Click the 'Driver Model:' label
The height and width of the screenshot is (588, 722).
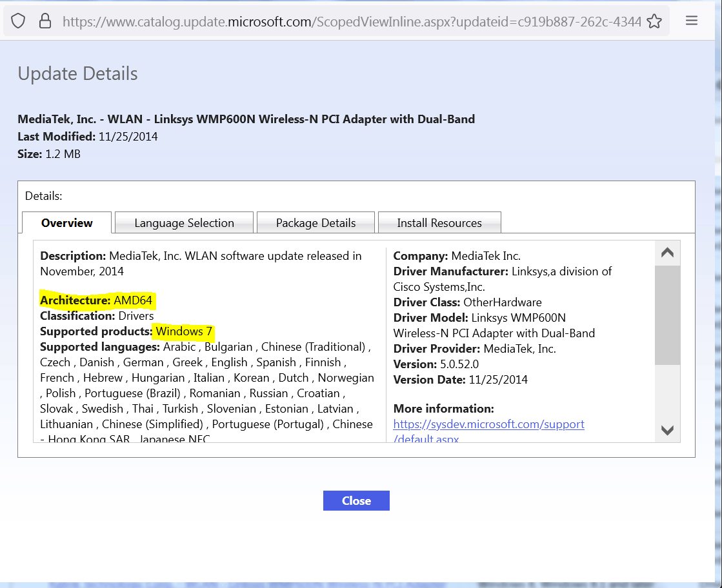430,318
